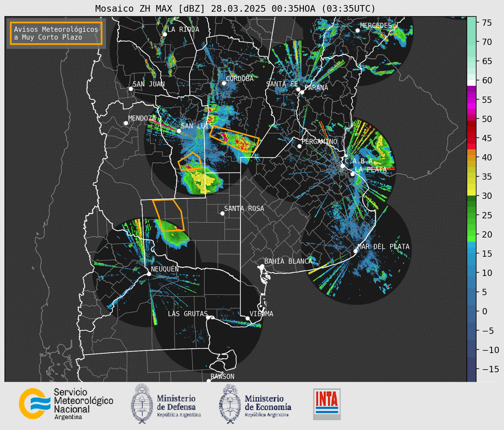Click the CORDOBA label text
Screen dimensions: 504x430
[240, 79]
